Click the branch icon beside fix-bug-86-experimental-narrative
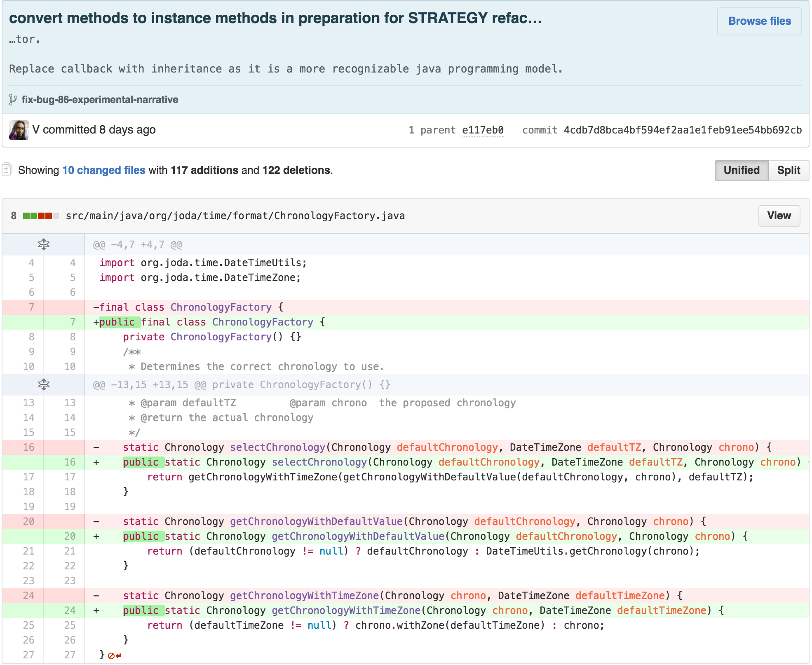Image resolution: width=812 pixels, height=665 pixels. tap(13, 100)
